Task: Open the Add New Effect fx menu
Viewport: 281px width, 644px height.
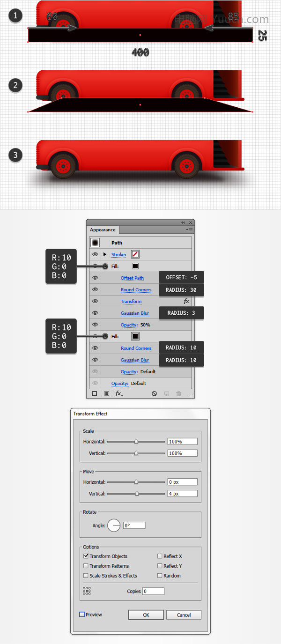Action: point(119,394)
